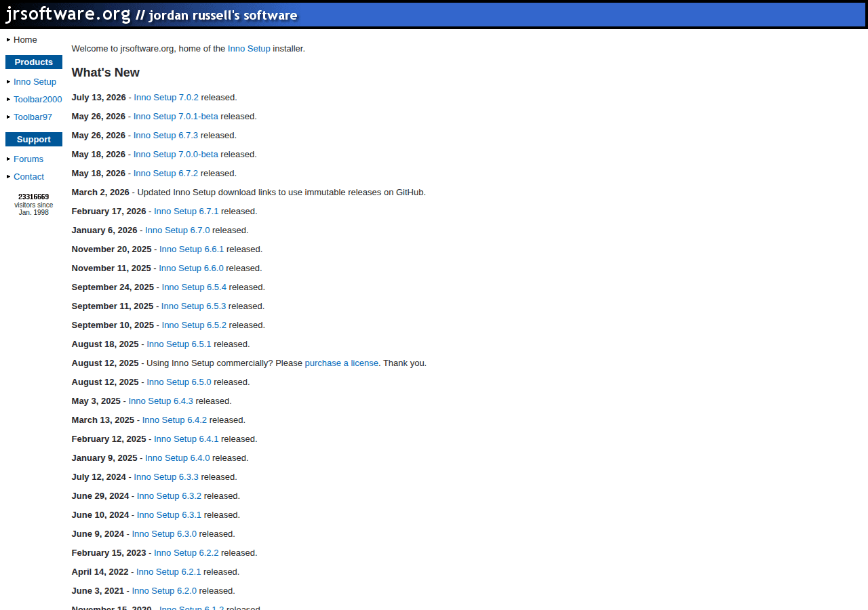Open Inno Setup 6.7.3 link
Image resolution: width=868 pixels, height=610 pixels.
[x=165, y=136]
